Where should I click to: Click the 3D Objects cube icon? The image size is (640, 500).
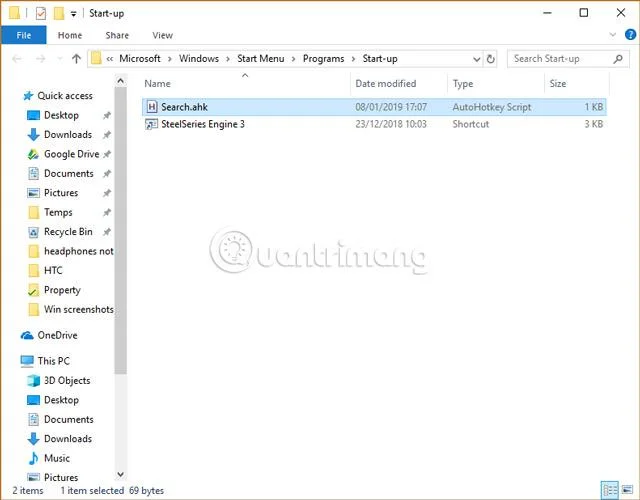(33, 381)
